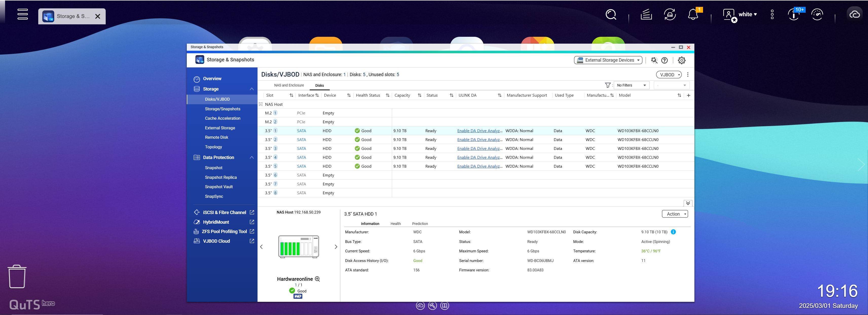Sort by the Slot column header
Image resolution: width=868 pixels, height=315 pixels.
tap(279, 95)
